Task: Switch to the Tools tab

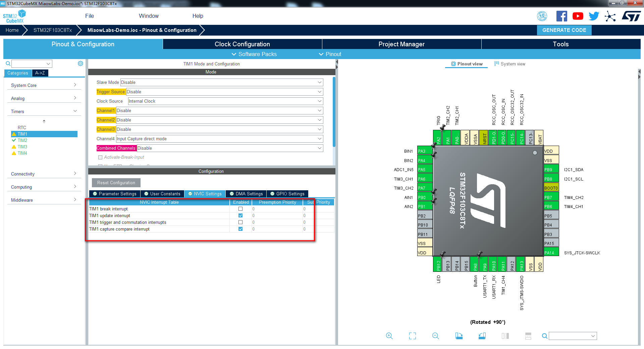Action: (x=561, y=44)
